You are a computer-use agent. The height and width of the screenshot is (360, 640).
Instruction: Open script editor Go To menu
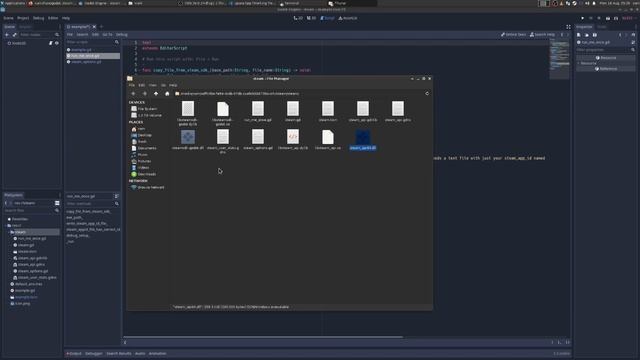point(107,35)
